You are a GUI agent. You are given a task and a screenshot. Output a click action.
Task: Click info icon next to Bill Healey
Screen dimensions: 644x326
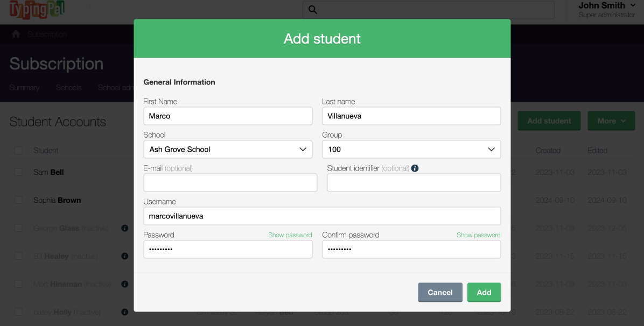point(125,256)
